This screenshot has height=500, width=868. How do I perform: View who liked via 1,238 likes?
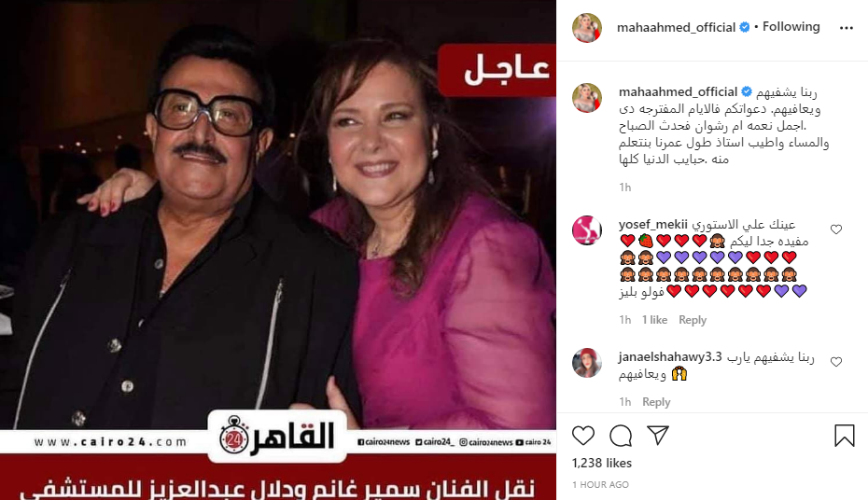[x=602, y=463]
